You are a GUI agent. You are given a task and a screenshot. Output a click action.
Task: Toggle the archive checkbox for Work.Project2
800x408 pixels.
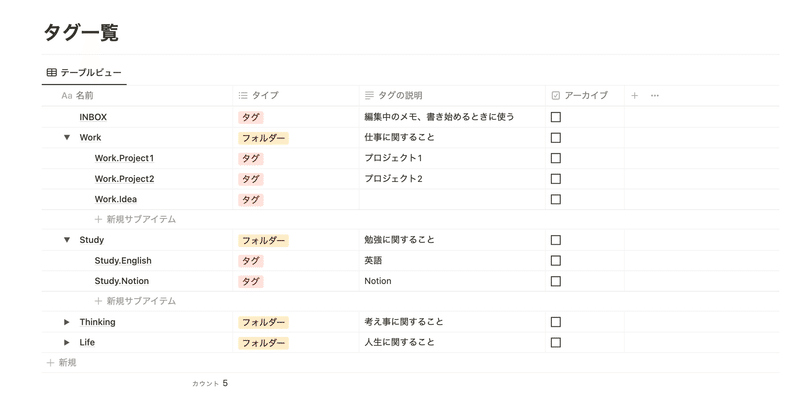(x=556, y=178)
